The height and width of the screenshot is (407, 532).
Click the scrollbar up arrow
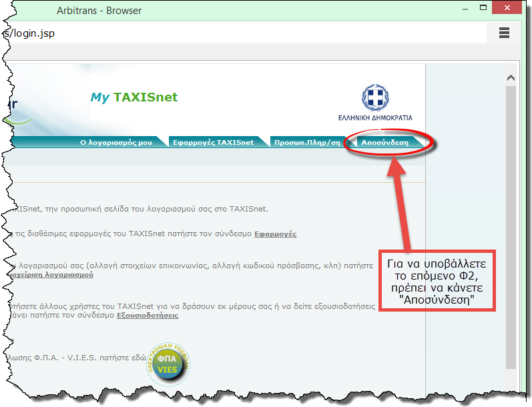(511, 78)
